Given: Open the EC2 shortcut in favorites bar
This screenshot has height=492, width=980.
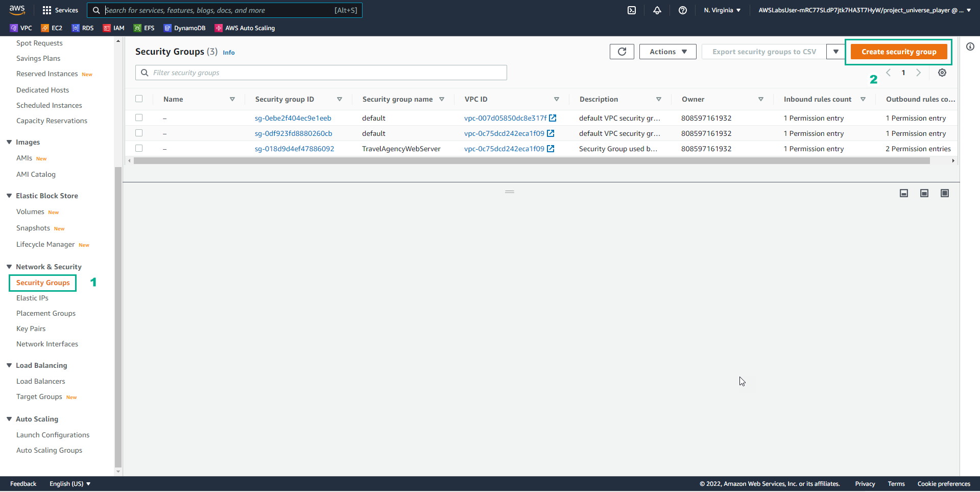Looking at the screenshot, I should [52, 28].
